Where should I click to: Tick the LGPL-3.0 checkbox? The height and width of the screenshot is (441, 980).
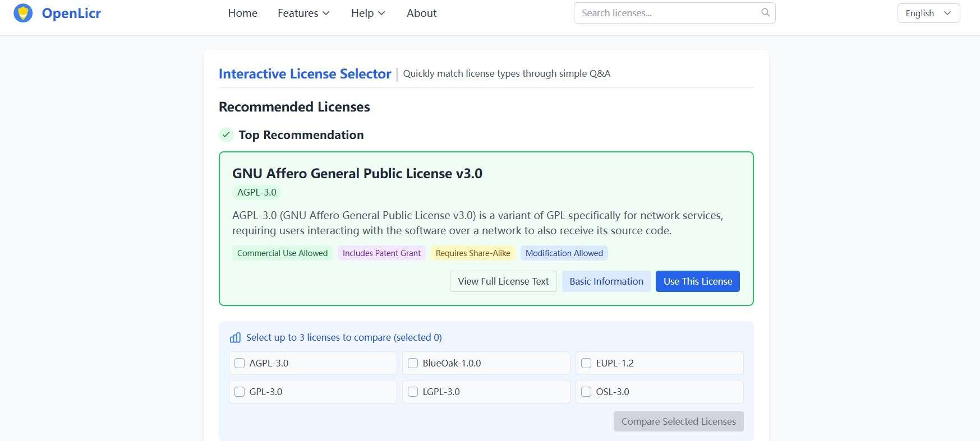click(x=413, y=392)
